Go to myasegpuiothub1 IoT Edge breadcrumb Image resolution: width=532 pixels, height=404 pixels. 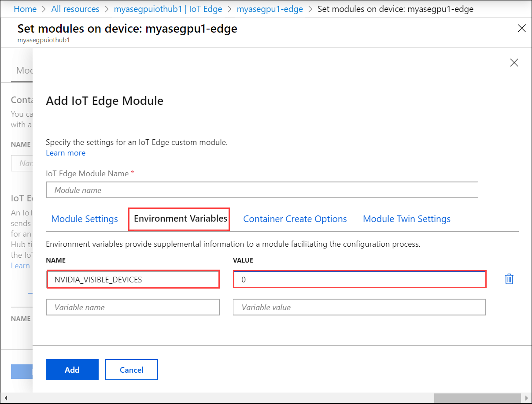168,9
